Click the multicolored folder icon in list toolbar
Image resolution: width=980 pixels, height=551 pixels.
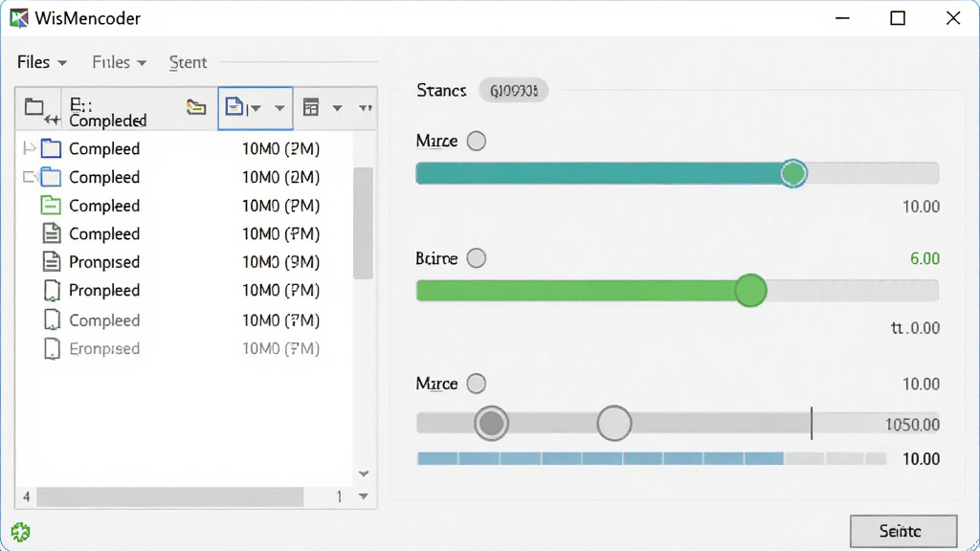coord(196,107)
